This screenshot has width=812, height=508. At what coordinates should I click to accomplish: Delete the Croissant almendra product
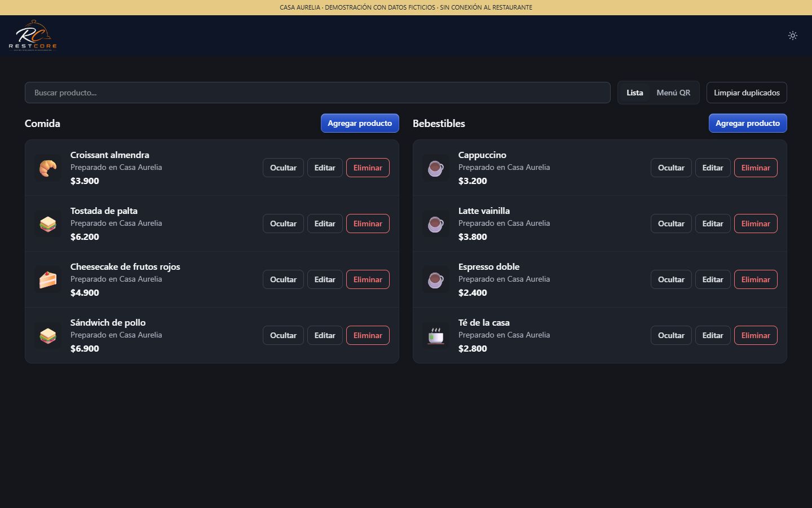(368, 168)
